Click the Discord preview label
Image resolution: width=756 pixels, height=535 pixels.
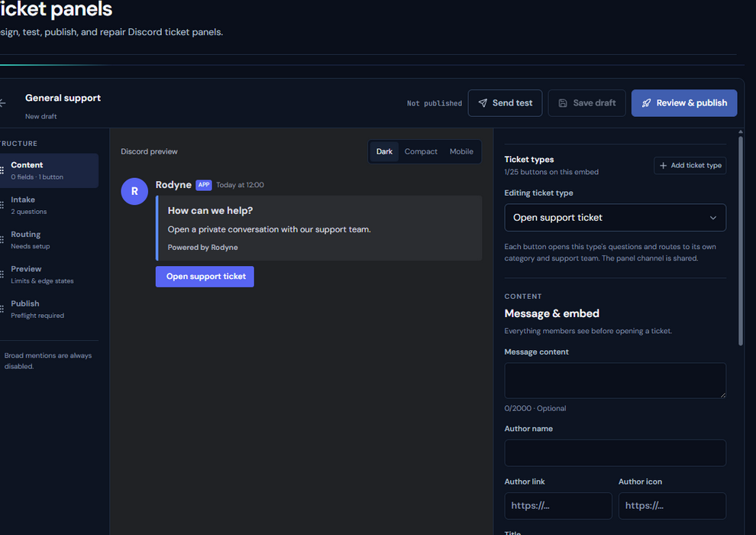tap(149, 151)
